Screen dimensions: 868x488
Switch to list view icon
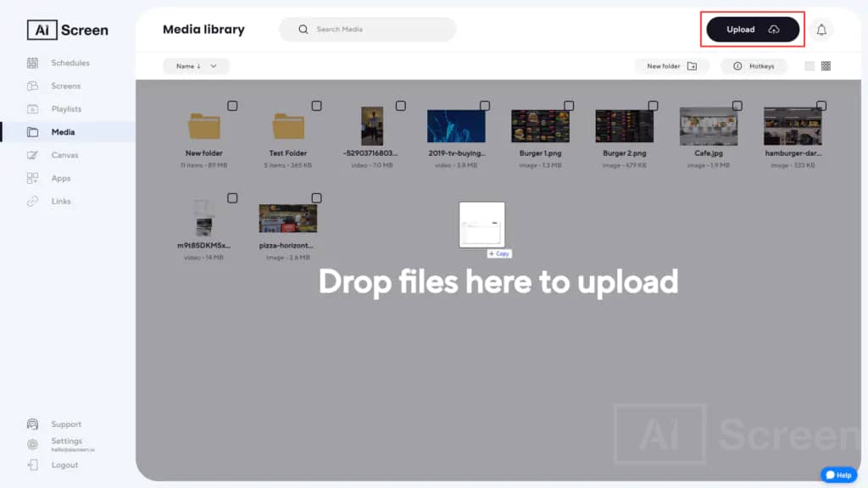pyautogui.click(x=810, y=66)
